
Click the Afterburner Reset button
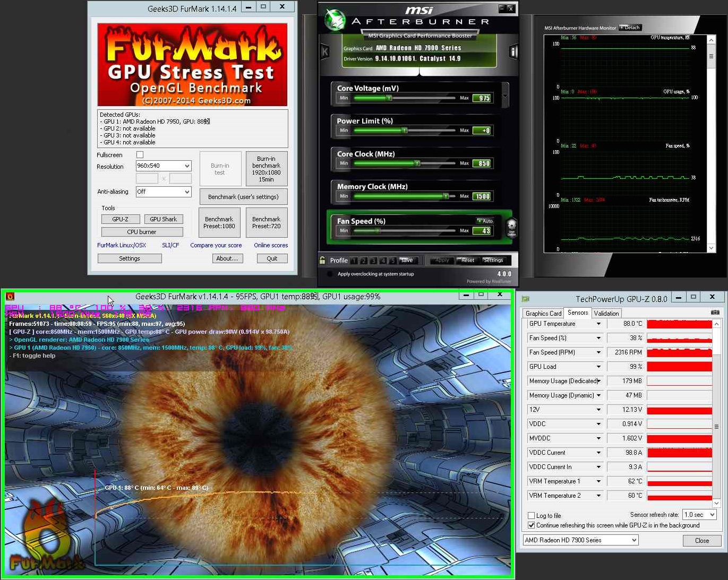tap(467, 260)
